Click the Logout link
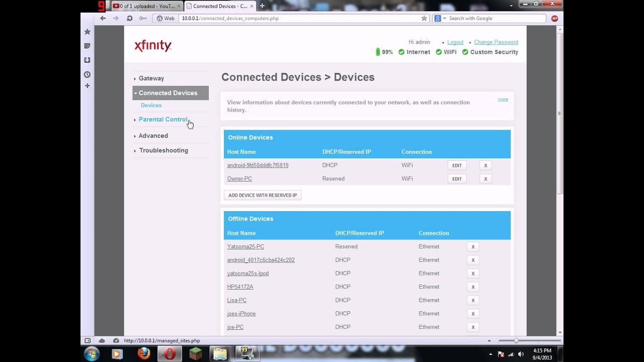 tap(455, 42)
